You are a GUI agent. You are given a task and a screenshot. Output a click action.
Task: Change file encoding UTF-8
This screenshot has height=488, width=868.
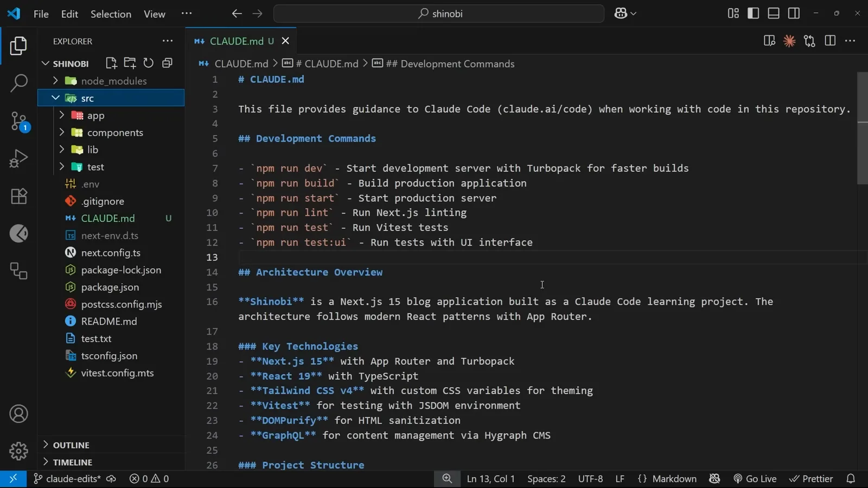590,479
